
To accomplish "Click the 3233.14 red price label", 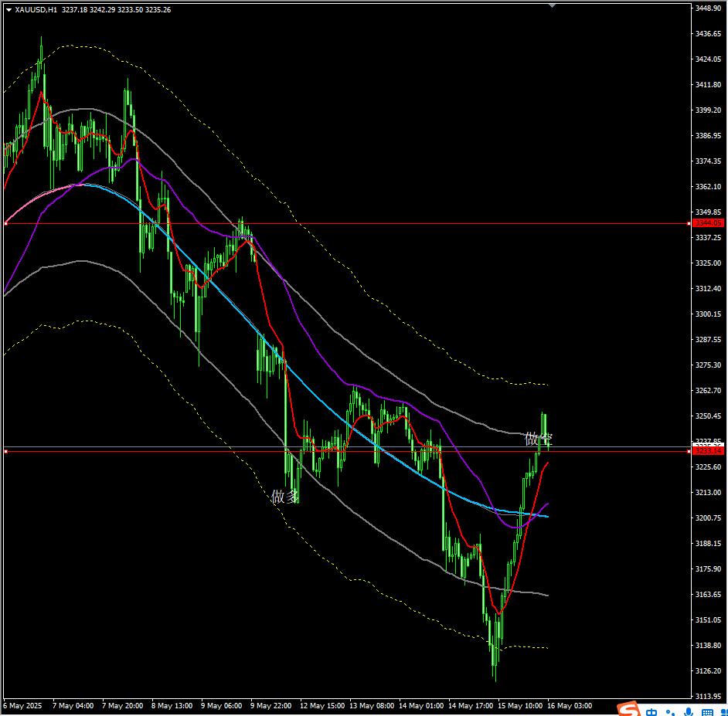I will (x=708, y=451).
